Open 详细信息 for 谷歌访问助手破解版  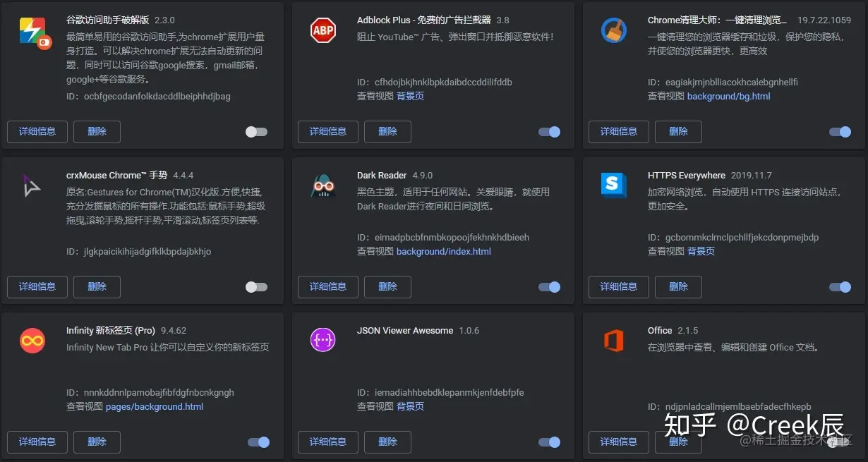[37, 131]
